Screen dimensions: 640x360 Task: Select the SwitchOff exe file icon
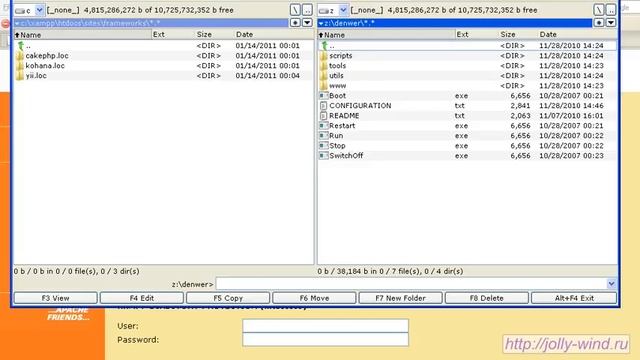pos(324,156)
